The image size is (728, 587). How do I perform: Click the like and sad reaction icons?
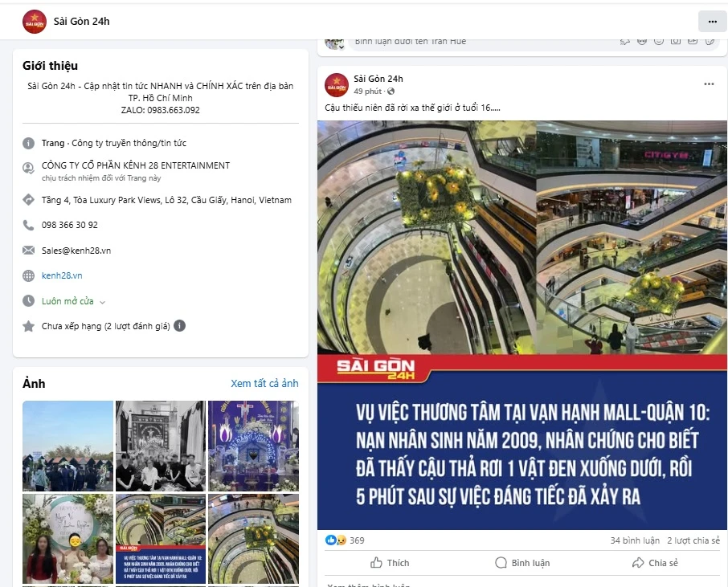[x=336, y=540]
